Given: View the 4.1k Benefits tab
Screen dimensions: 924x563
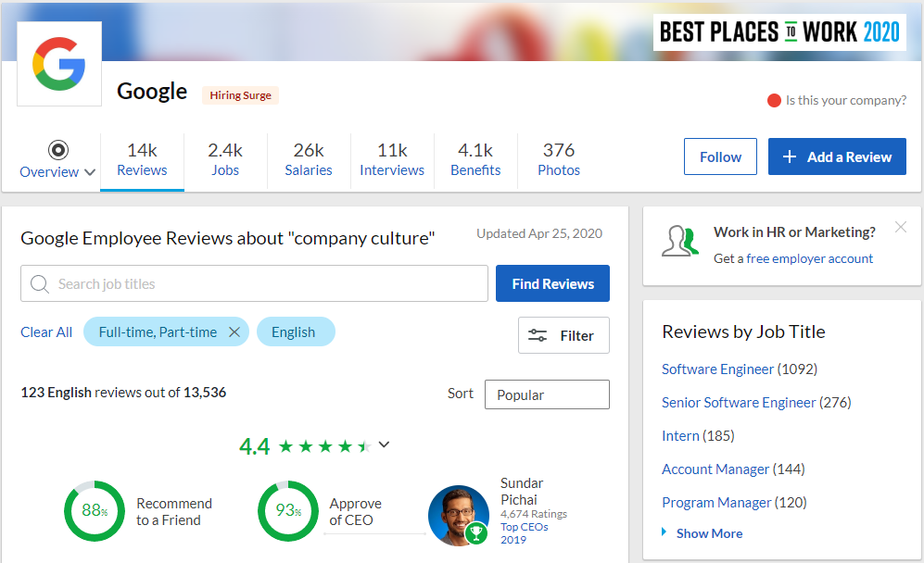Looking at the screenshot, I should 475,159.
